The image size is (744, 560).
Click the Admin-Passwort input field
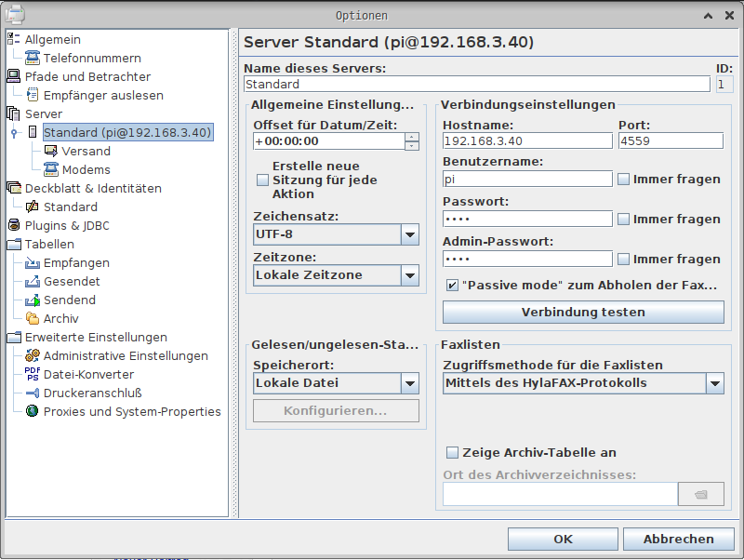(527, 260)
